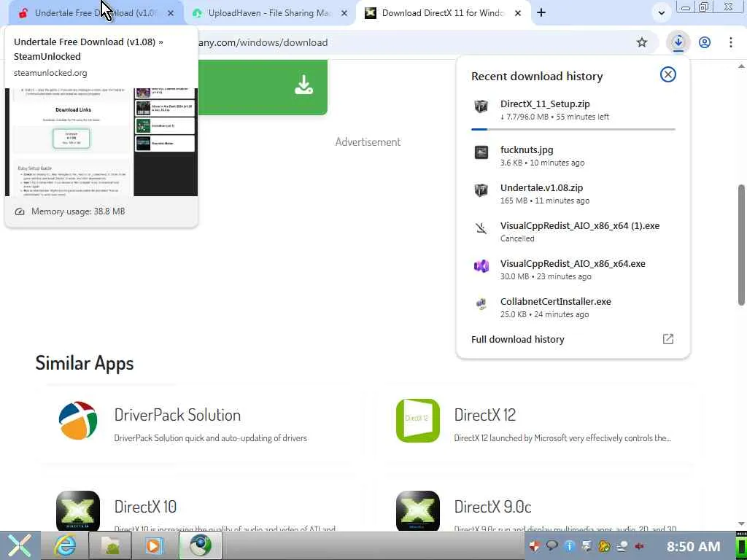The width and height of the screenshot is (747, 560).
Task: Open Full download history link
Action: [518, 339]
